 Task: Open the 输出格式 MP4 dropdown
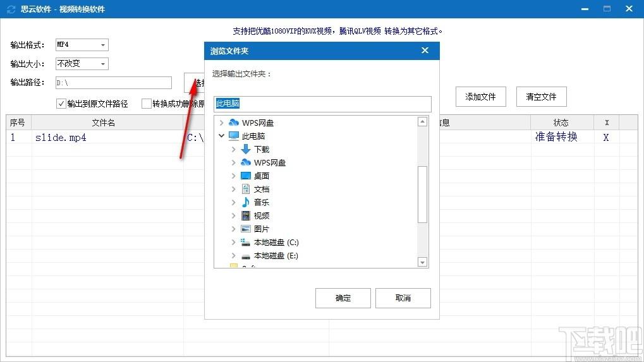(102, 45)
